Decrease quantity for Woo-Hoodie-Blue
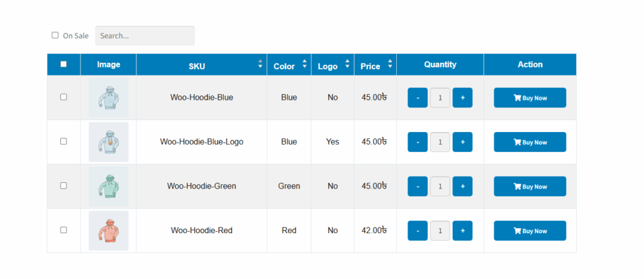Viewport: 644px width, 279px height. (418, 97)
